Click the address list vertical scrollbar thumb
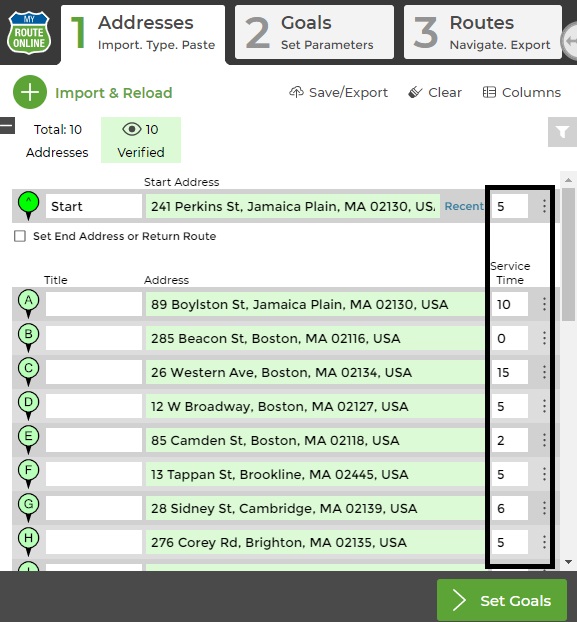Viewport: 577px width, 622px height. coord(568,254)
